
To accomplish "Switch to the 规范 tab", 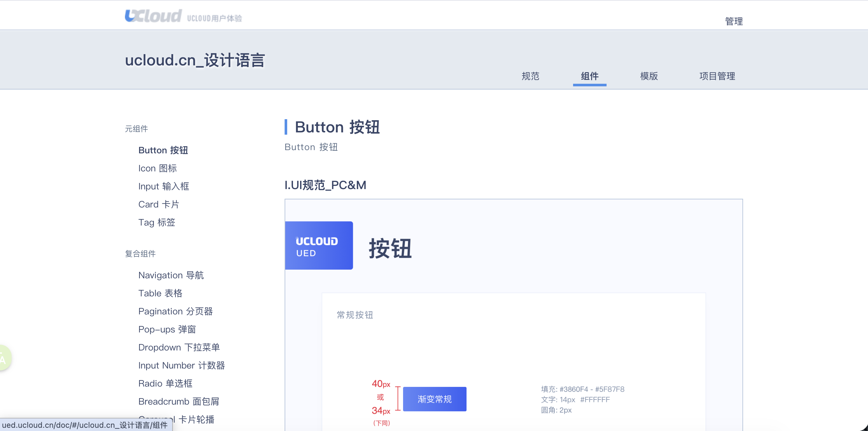I will 530,76.
